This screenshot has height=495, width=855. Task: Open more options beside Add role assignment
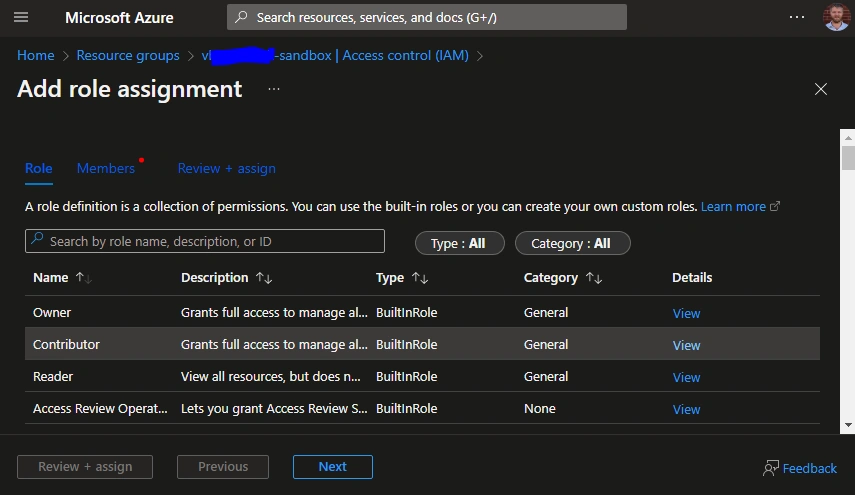point(274,89)
